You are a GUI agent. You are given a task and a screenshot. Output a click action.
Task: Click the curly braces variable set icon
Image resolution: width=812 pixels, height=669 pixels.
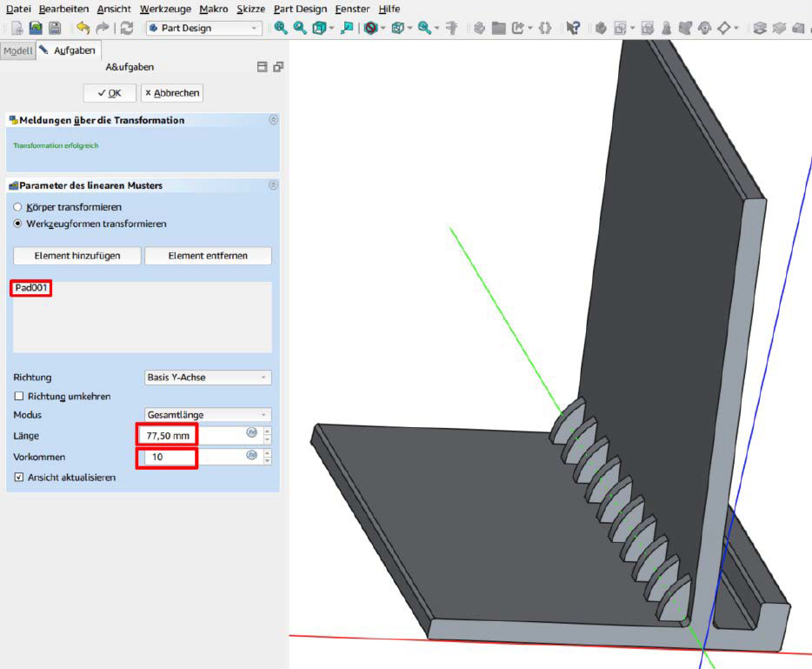click(545, 28)
